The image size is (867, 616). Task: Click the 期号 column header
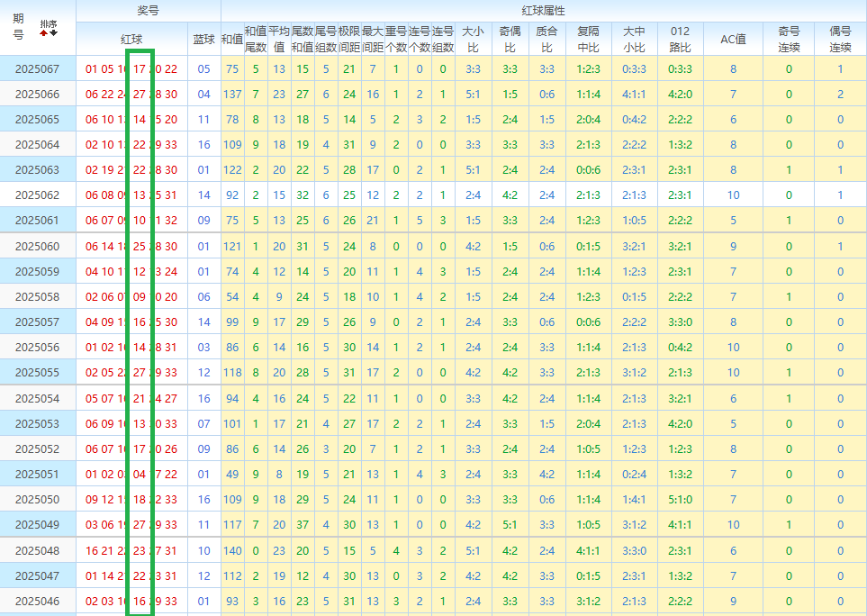[x=19, y=27]
